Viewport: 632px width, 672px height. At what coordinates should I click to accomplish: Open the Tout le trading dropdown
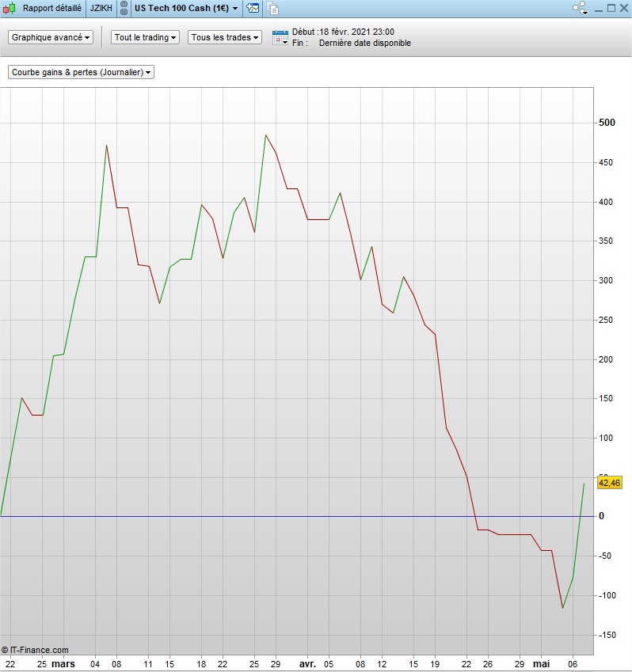point(145,37)
